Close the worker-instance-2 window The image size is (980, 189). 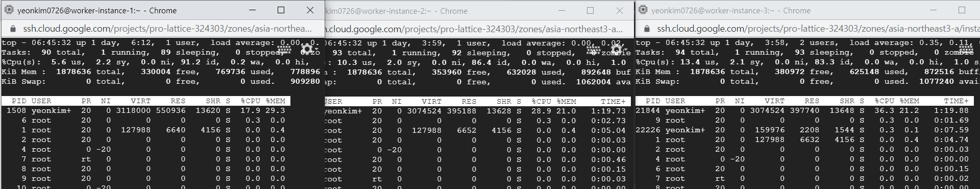click(619, 10)
